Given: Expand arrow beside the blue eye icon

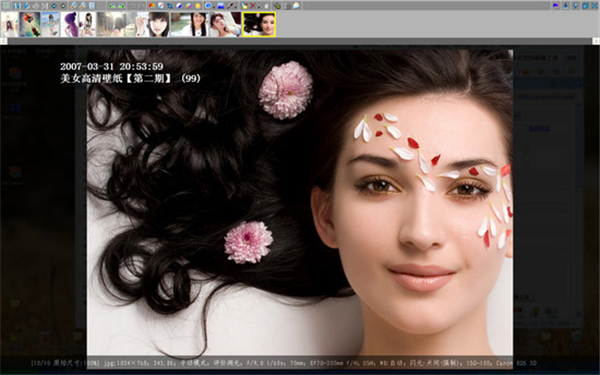Looking at the screenshot, I should [x=214, y=7].
